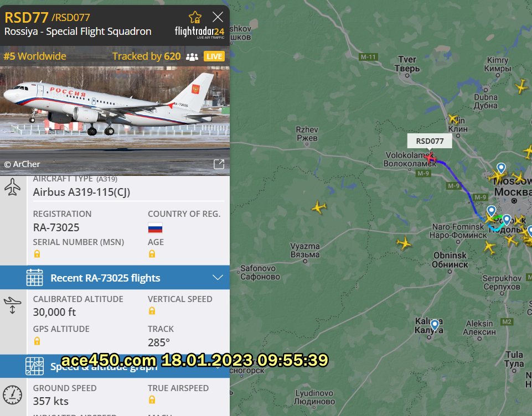
Task: Click the Tracked by 620 viewers text
Action: click(x=147, y=56)
